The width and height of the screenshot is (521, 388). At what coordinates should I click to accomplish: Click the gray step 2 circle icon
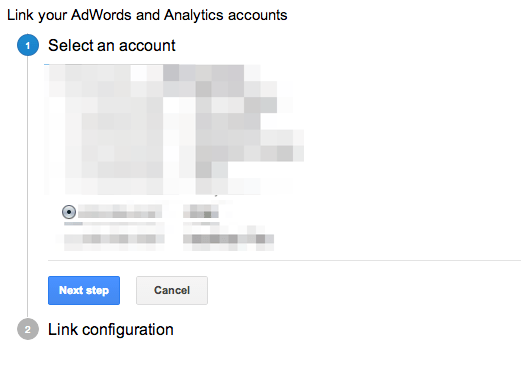28,329
